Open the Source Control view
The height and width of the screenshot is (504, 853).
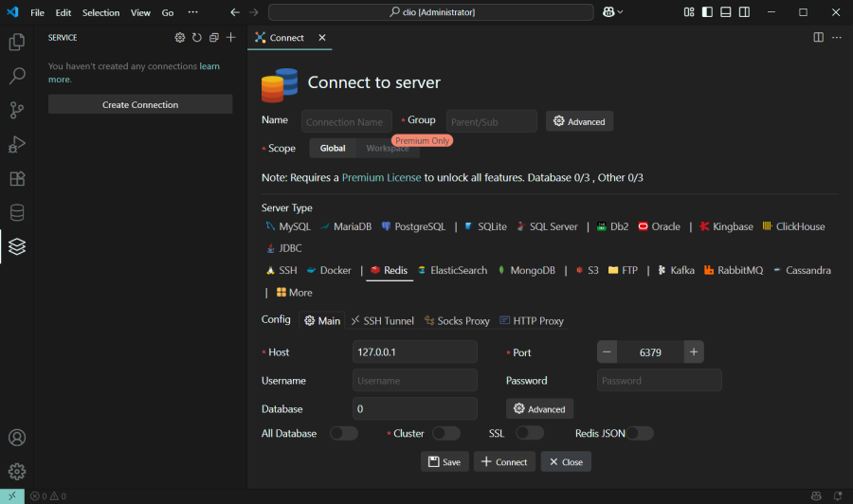point(17,110)
